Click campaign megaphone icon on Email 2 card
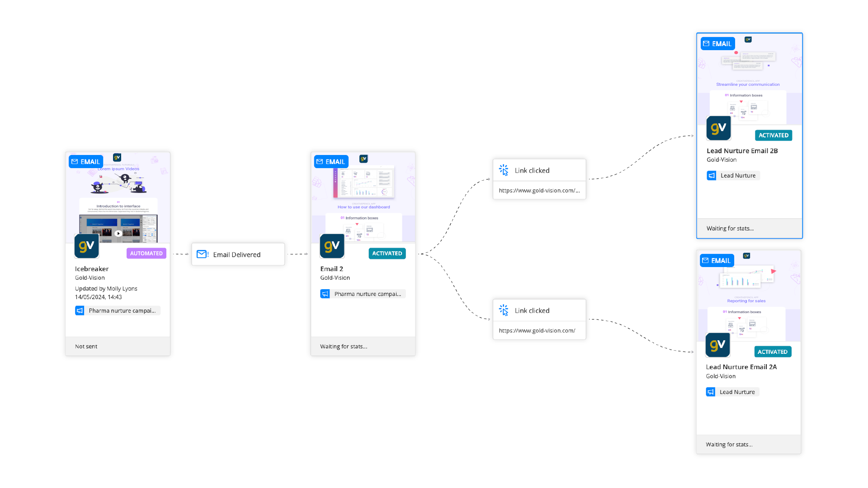Screen dimensions: 868x488 click(x=325, y=294)
